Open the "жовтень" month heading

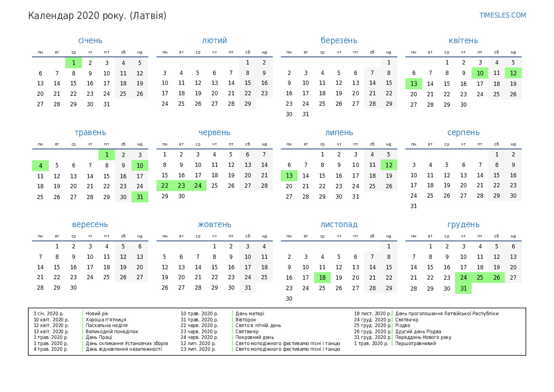tap(215, 225)
